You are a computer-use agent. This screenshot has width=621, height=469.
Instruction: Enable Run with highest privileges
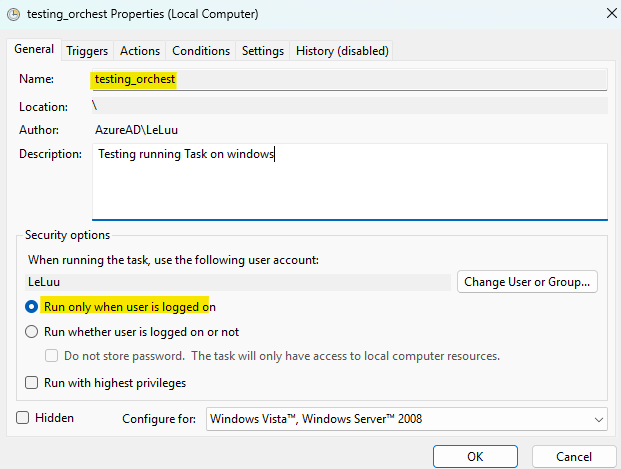[x=33, y=383]
